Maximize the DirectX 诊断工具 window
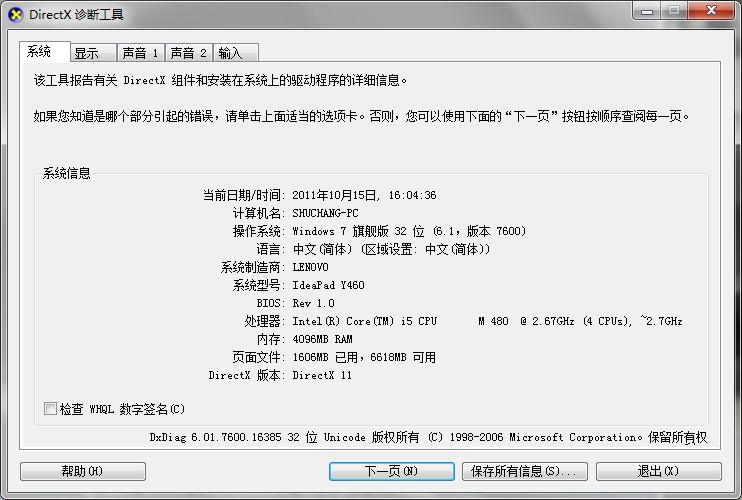This screenshot has width=742, height=500. pyautogui.click(x=673, y=12)
